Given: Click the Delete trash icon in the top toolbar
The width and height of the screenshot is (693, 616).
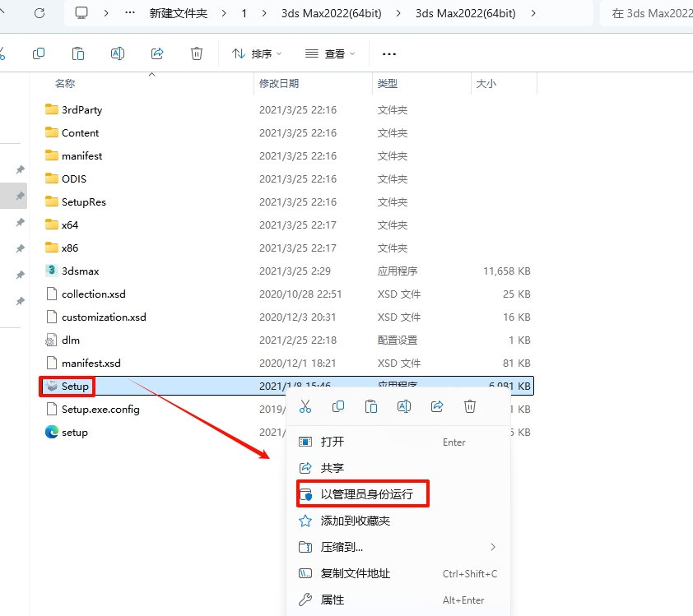Looking at the screenshot, I should pyautogui.click(x=197, y=53).
